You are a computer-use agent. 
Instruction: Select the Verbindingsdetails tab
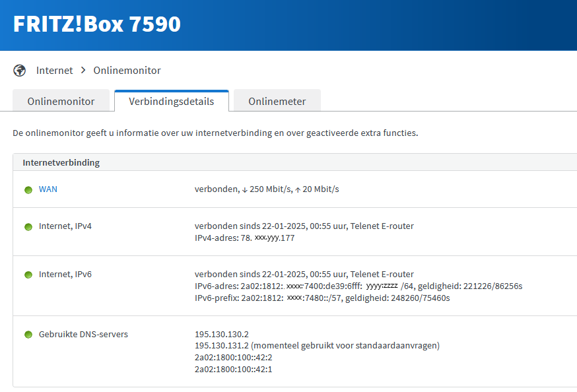[171, 102]
